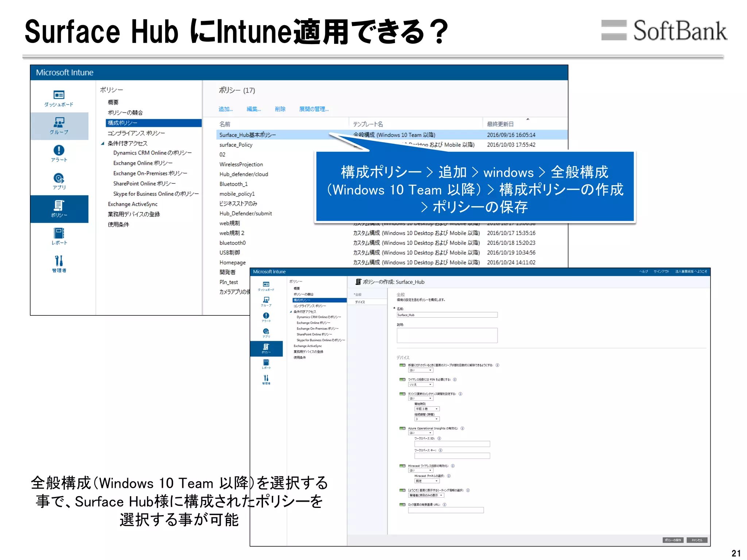Show info for welcome screen meeting information
Screen dimensions: 747x560
(x=468, y=490)
